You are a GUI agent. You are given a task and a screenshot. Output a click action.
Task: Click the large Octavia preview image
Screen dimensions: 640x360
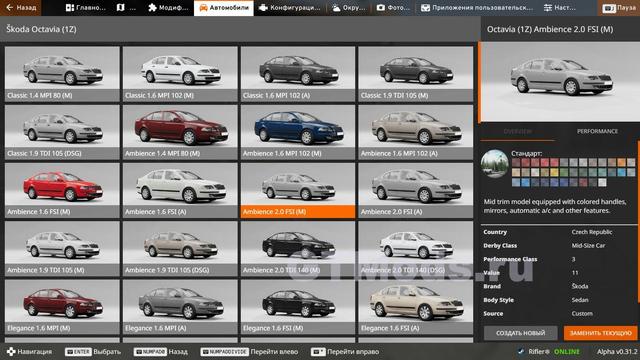(x=560, y=82)
